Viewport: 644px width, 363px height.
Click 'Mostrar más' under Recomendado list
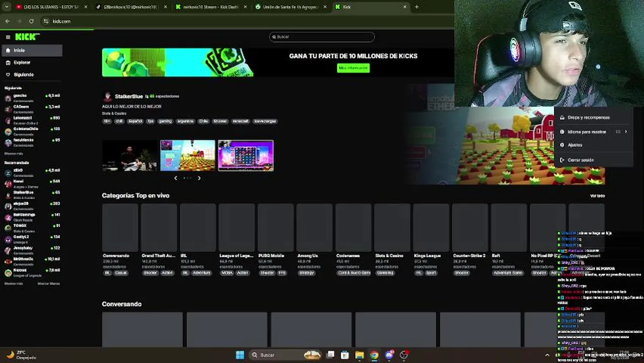click(14, 284)
